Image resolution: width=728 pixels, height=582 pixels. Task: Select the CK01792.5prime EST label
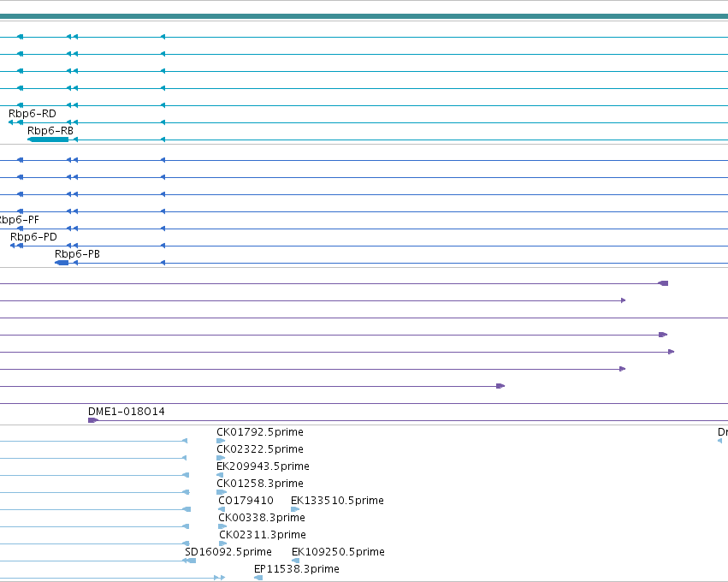(x=260, y=432)
